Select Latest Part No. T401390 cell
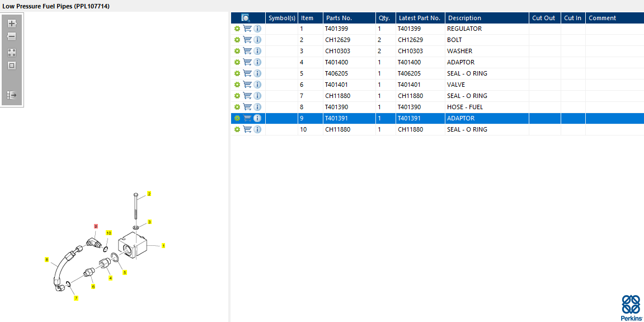The width and height of the screenshot is (644, 322). click(x=421, y=107)
